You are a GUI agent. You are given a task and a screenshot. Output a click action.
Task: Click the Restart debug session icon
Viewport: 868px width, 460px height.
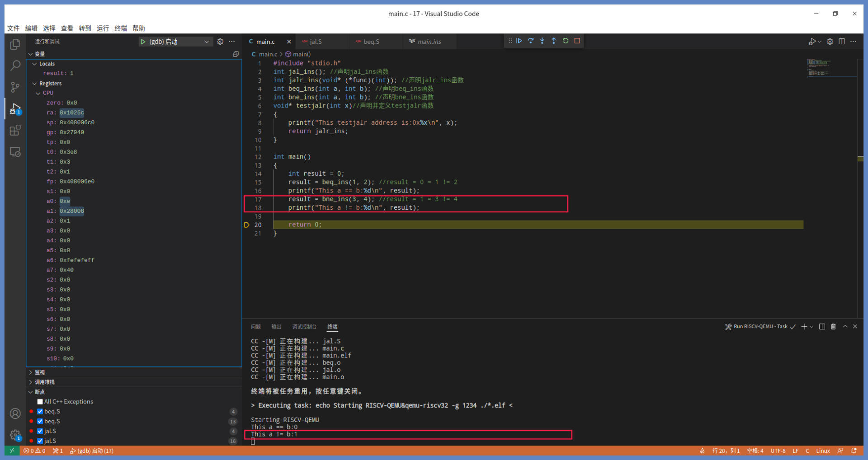(x=566, y=41)
